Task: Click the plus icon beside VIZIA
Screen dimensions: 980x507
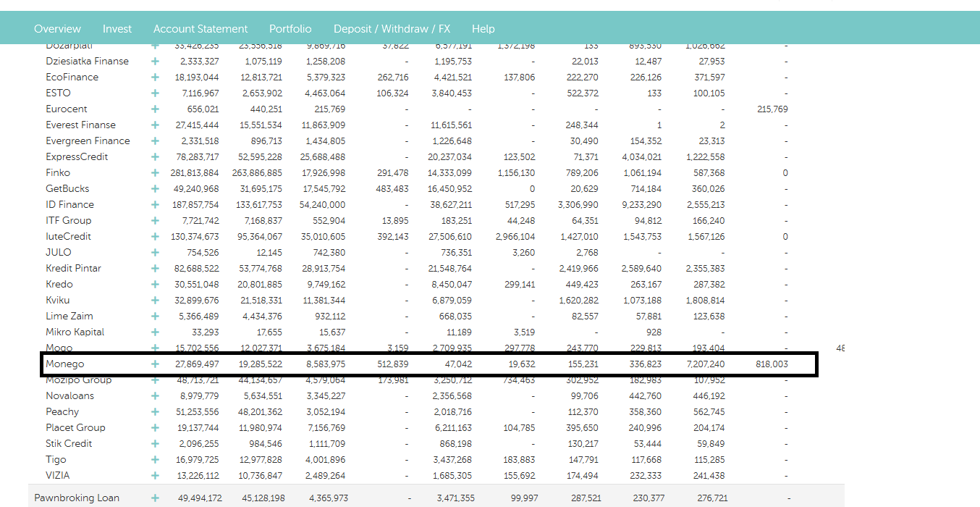Action: [155, 476]
